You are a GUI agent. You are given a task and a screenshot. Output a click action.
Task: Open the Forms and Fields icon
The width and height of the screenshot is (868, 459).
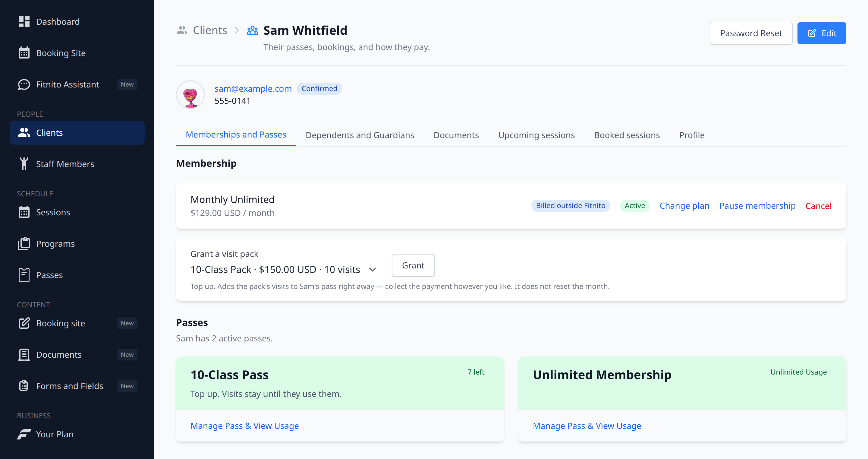(24, 386)
